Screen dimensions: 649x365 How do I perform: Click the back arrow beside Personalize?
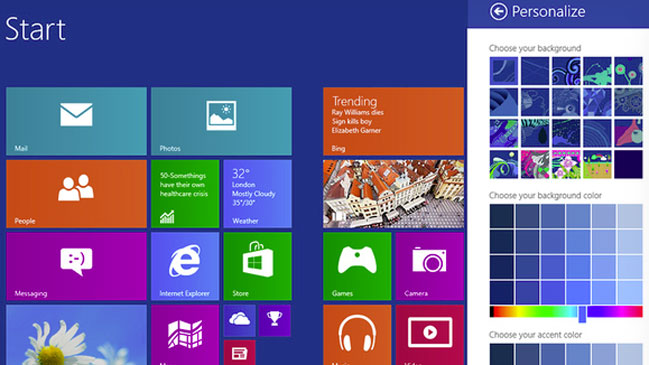click(498, 11)
